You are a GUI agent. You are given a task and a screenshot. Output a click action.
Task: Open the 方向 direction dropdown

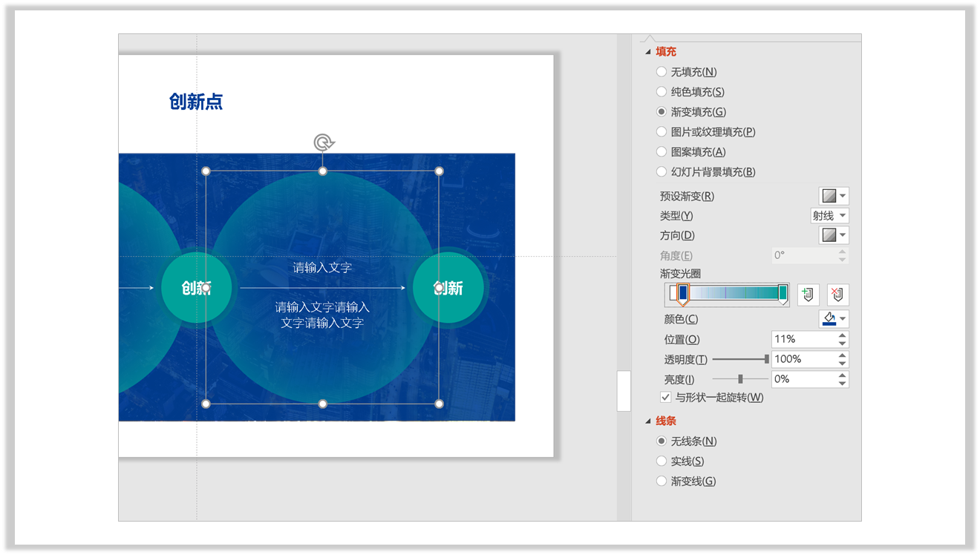[834, 235]
